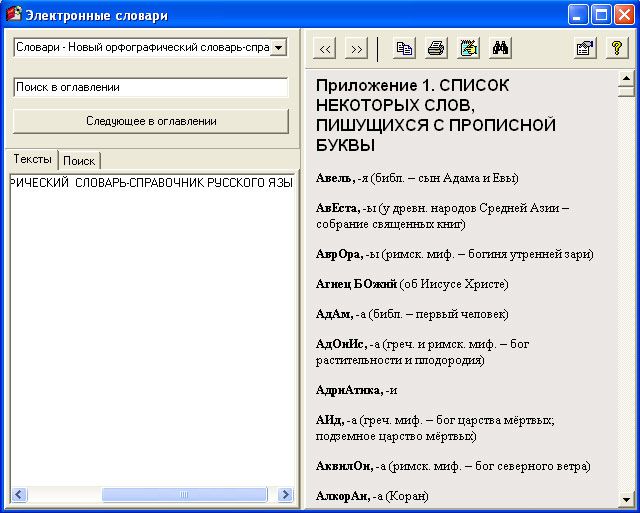Select the Тексты tab
640x513 pixels.
[33, 160]
